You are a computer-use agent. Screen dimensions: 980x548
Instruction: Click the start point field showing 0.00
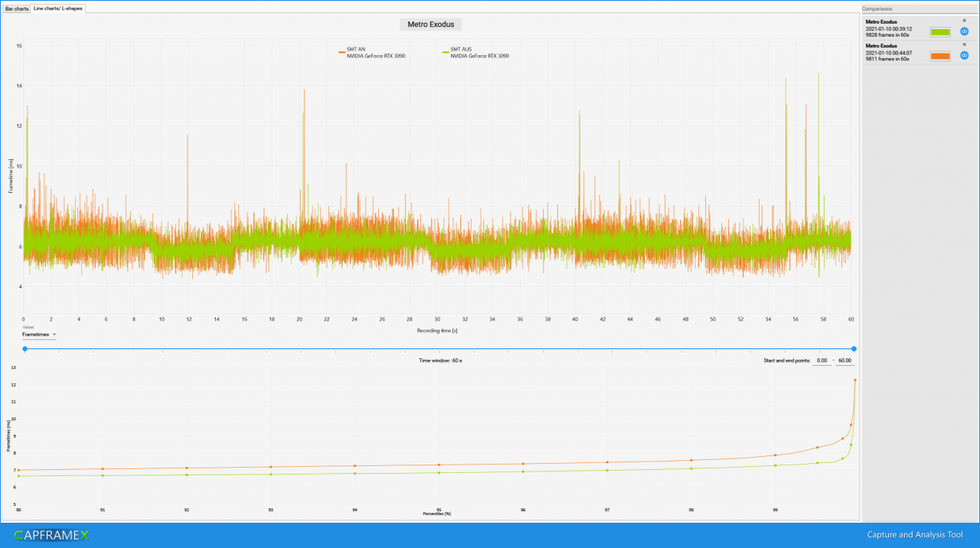[822, 360]
